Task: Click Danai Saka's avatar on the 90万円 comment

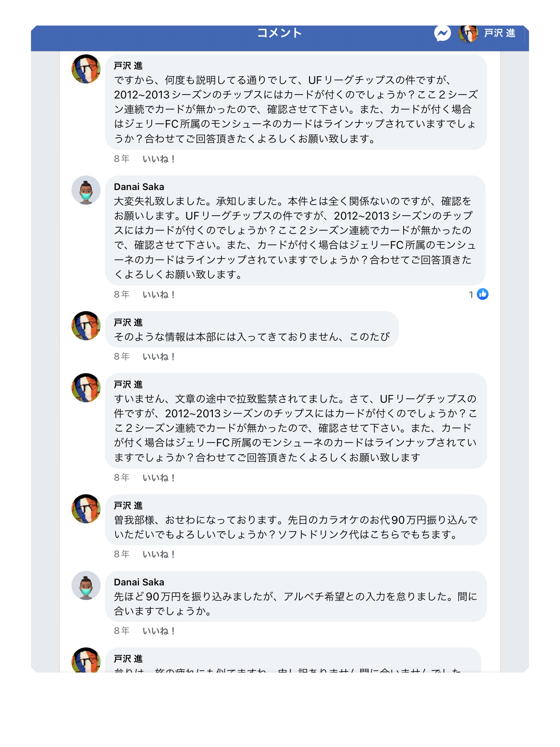Action: 86,585
